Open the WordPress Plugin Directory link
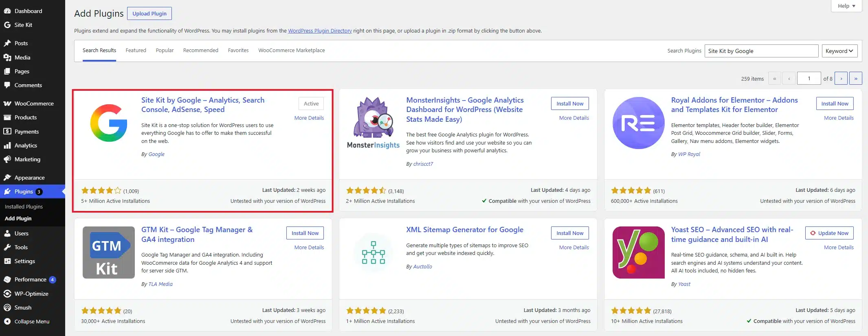 (320, 31)
